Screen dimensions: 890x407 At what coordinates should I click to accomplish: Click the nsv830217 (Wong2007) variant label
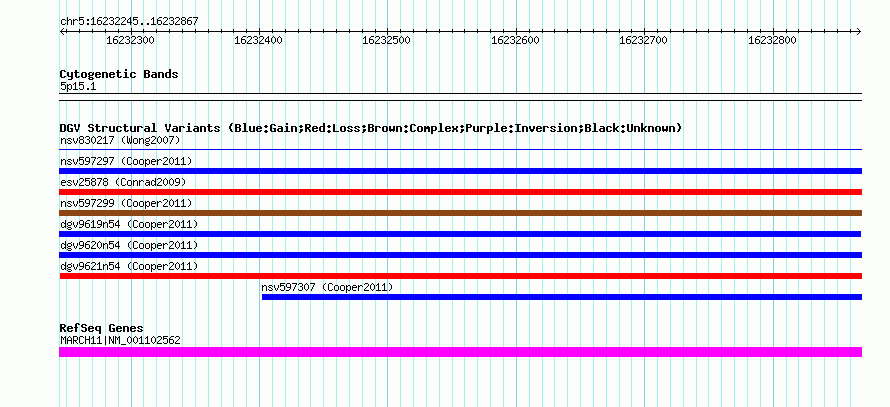[x=120, y=140]
